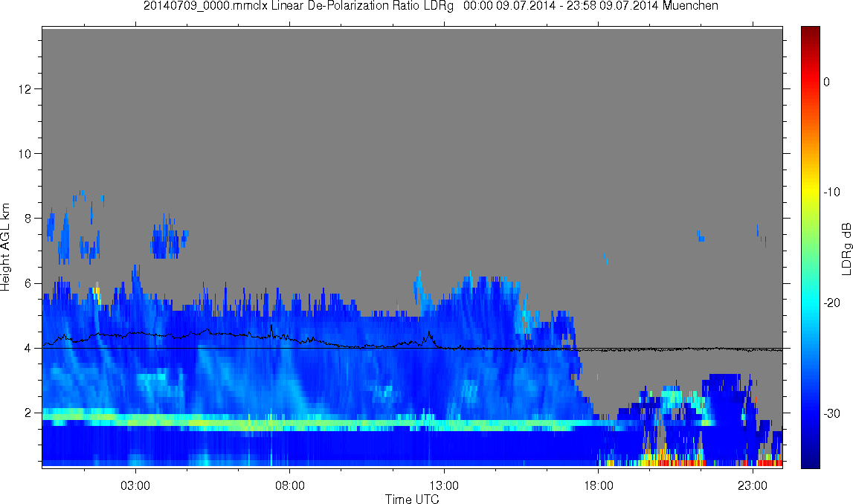Click the height axis label '4'
This screenshot has width=853, height=504.
[x=28, y=349]
